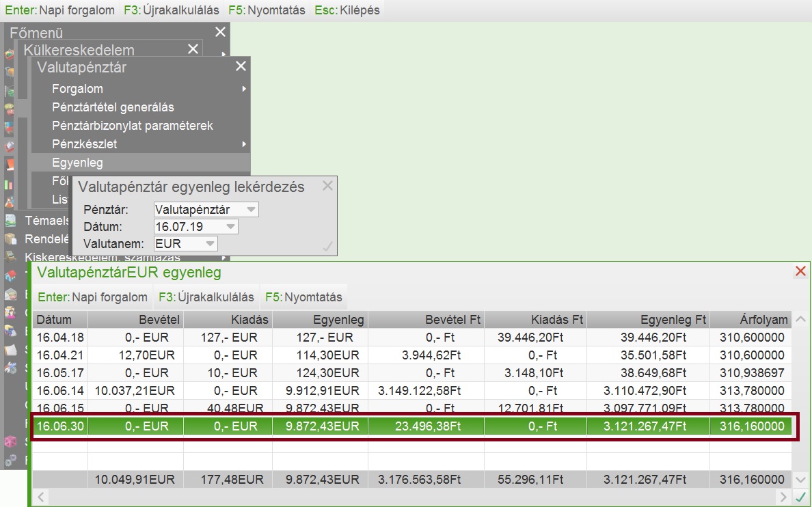Click the Kiskereskedelem cash register icon
The image size is (812, 507).
point(10,257)
